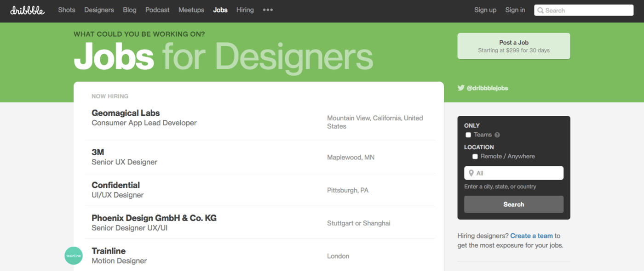The height and width of the screenshot is (271, 644).
Task: Click the magnifier icon in search box
Action: pyautogui.click(x=540, y=10)
